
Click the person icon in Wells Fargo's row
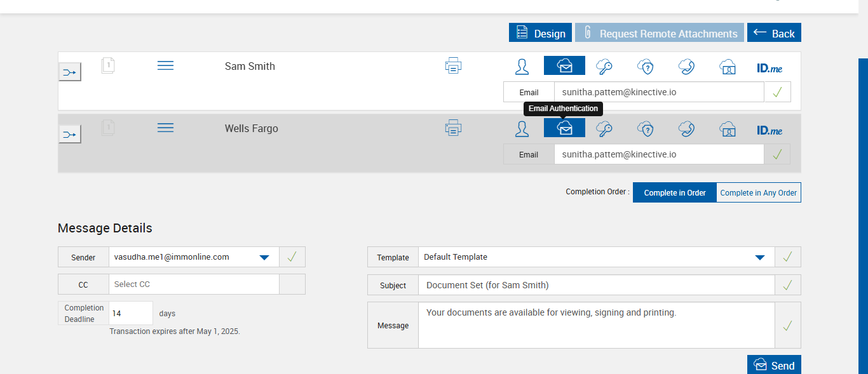point(522,129)
